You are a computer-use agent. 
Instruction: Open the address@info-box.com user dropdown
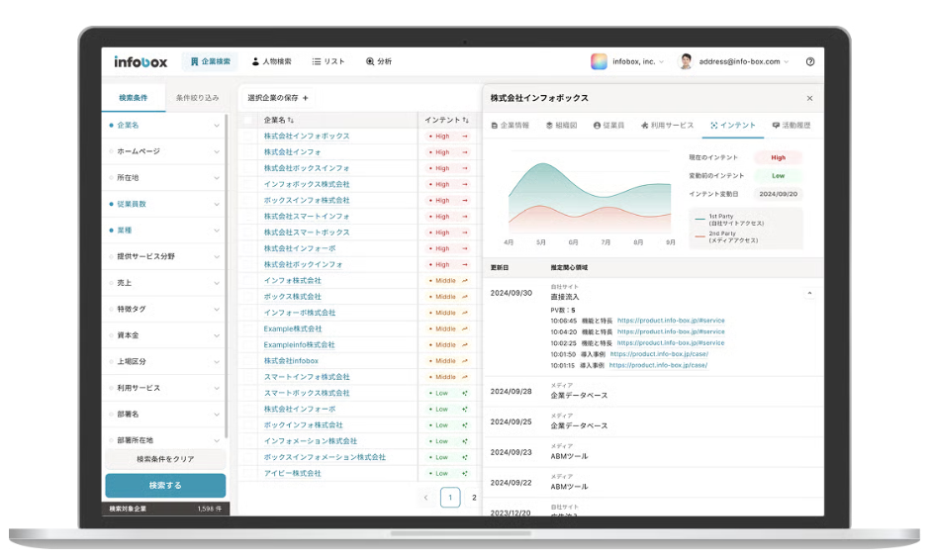[x=744, y=61]
